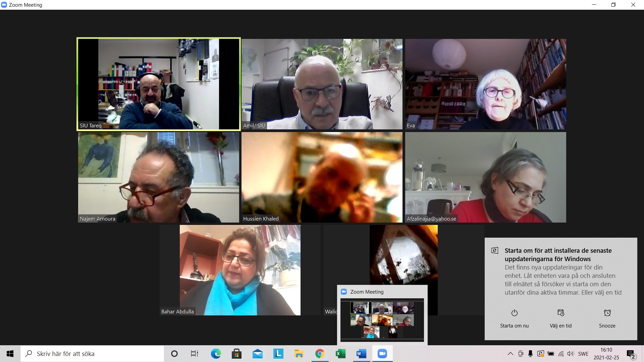Expand the hidden system tray icons
The image size is (644, 362).
click(x=511, y=354)
